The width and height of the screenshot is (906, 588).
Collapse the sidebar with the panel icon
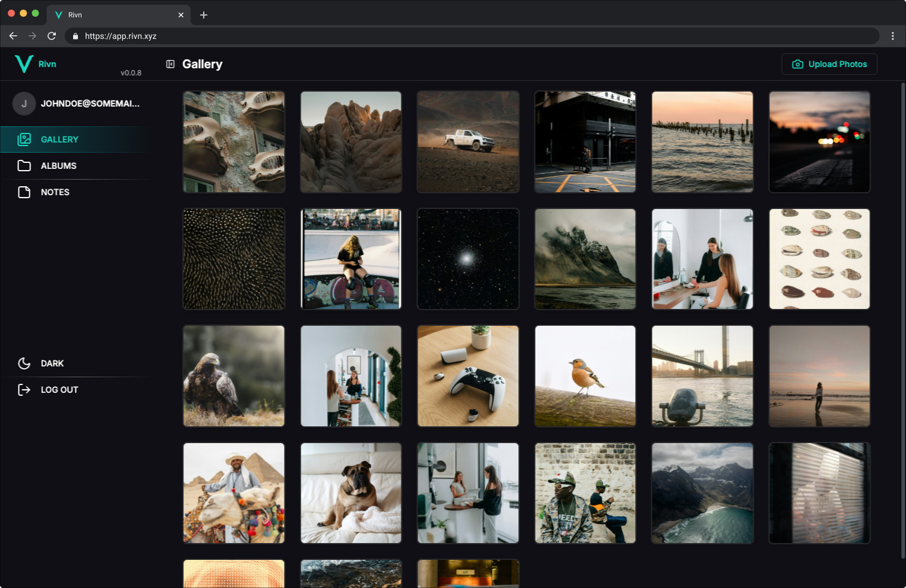point(170,64)
